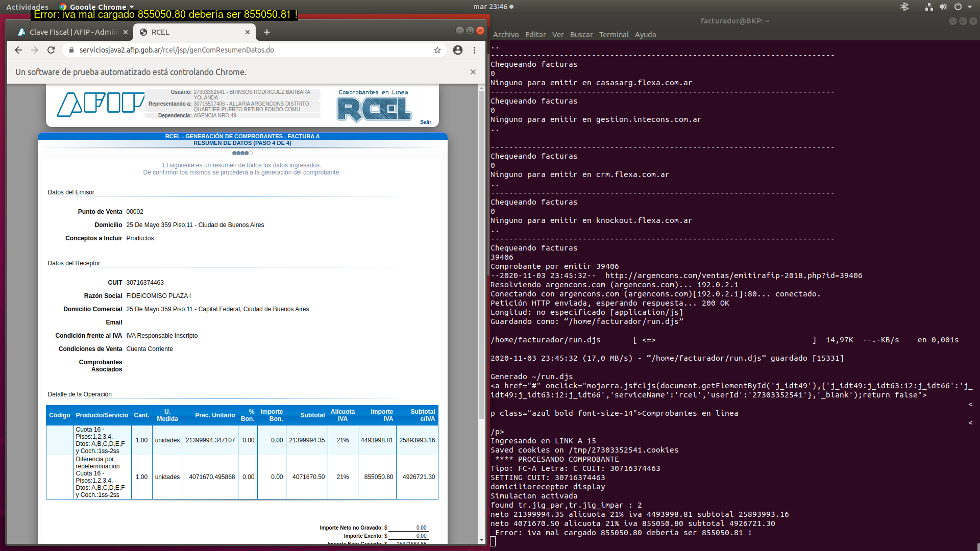Click Producto/Servicio column header
This screenshot has height=551, width=980.
(x=102, y=415)
